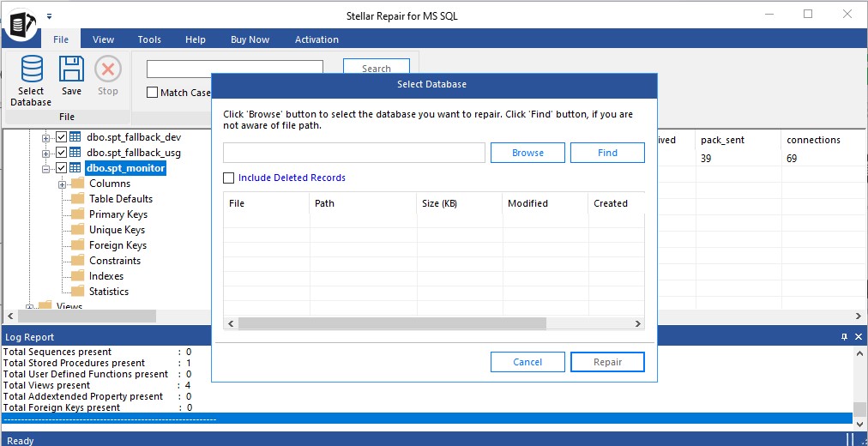Open the Tools ribbon tab
This screenshot has height=446, width=868.
[149, 39]
